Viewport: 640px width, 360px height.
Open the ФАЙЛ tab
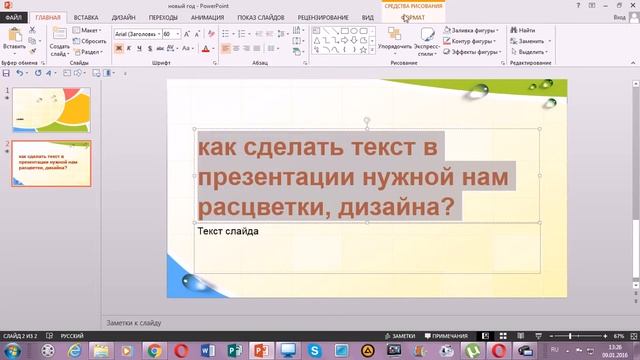[13, 18]
